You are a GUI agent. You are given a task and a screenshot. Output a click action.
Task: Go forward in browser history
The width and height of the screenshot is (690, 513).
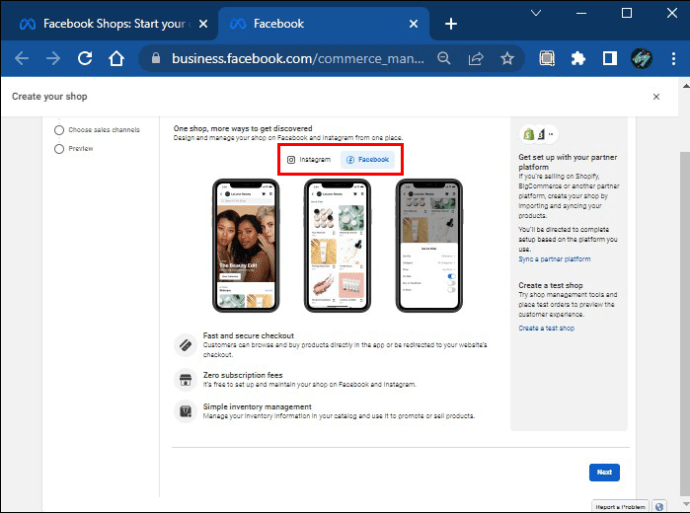pyautogui.click(x=53, y=58)
